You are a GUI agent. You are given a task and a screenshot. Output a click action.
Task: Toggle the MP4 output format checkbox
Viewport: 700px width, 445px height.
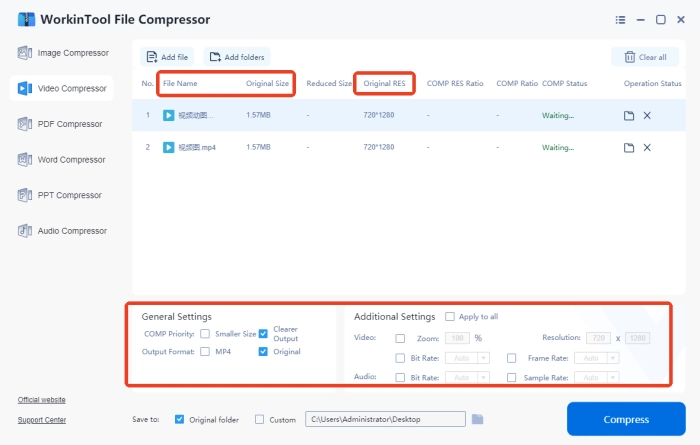pyautogui.click(x=204, y=352)
